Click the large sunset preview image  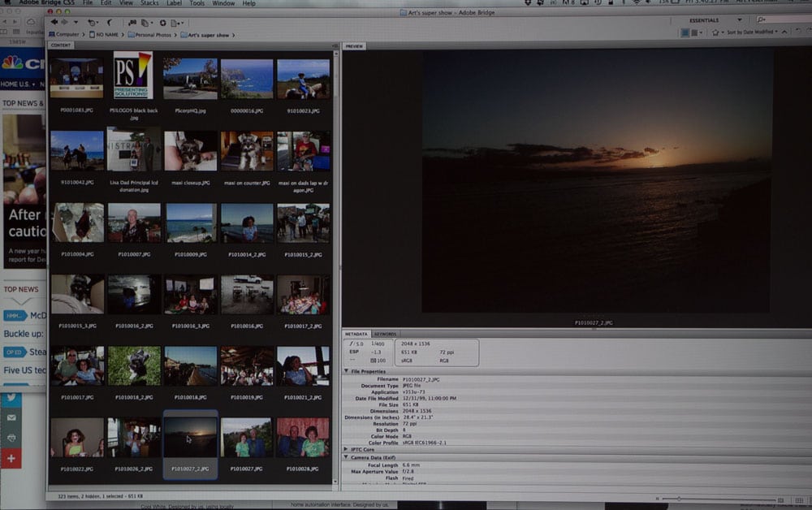(595, 181)
